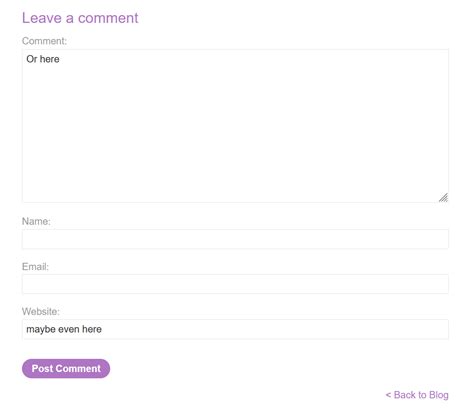Click the 'Comment:' field label
474x411 pixels.
tap(44, 41)
